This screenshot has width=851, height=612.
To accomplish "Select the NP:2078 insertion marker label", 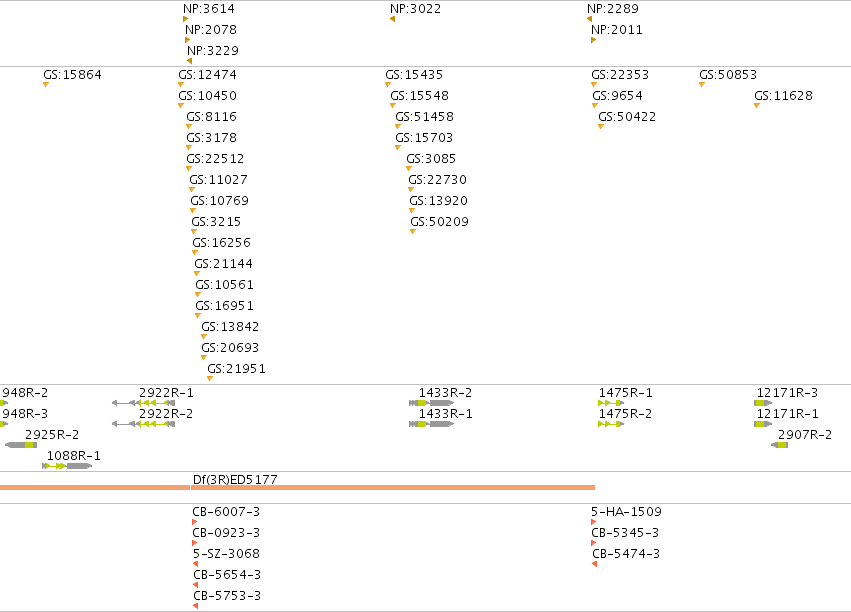I will point(211,30).
